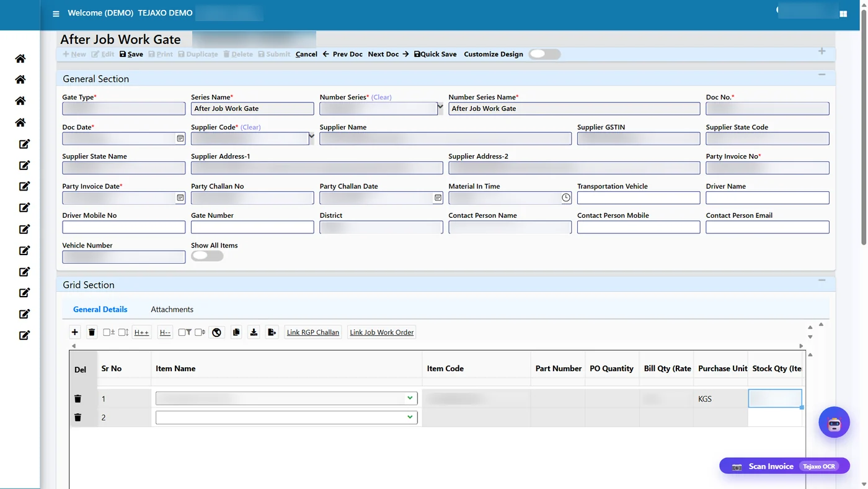Toggle the checkbox with vertical arrows symbol

pyautogui.click(x=123, y=332)
